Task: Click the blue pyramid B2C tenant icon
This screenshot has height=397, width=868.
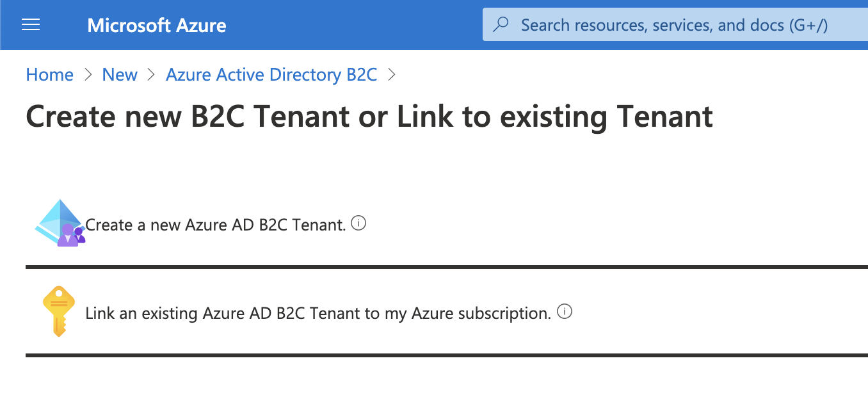Action: [60, 223]
